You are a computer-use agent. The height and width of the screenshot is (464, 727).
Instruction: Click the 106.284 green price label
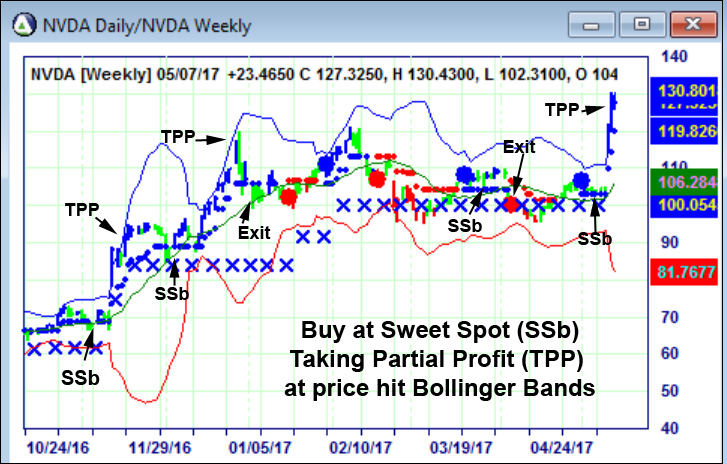[684, 182]
